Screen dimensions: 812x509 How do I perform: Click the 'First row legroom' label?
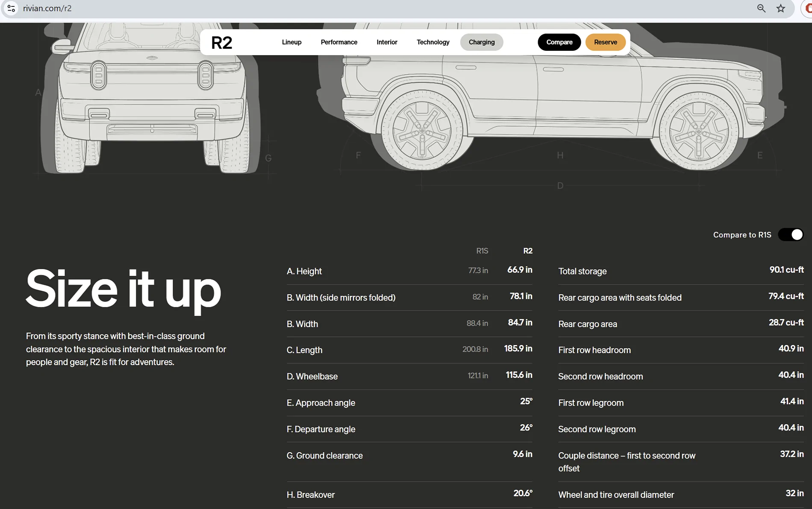pos(591,403)
